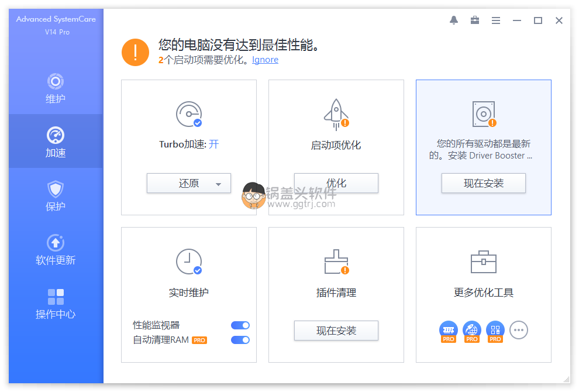Click the Ignore link
579x392 pixels.
[265, 60]
